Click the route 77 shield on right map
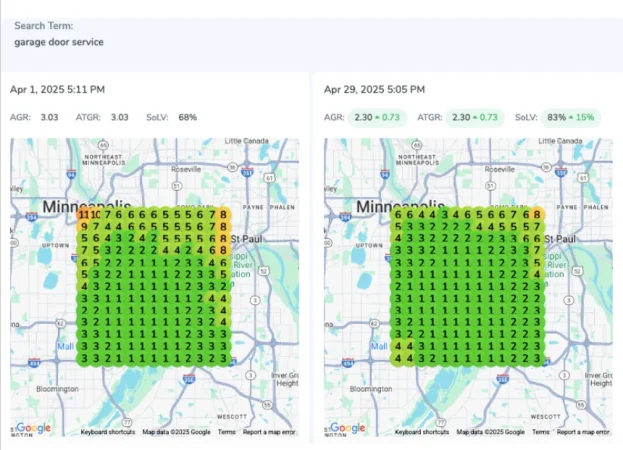This screenshot has width=623, height=450. click(441, 422)
